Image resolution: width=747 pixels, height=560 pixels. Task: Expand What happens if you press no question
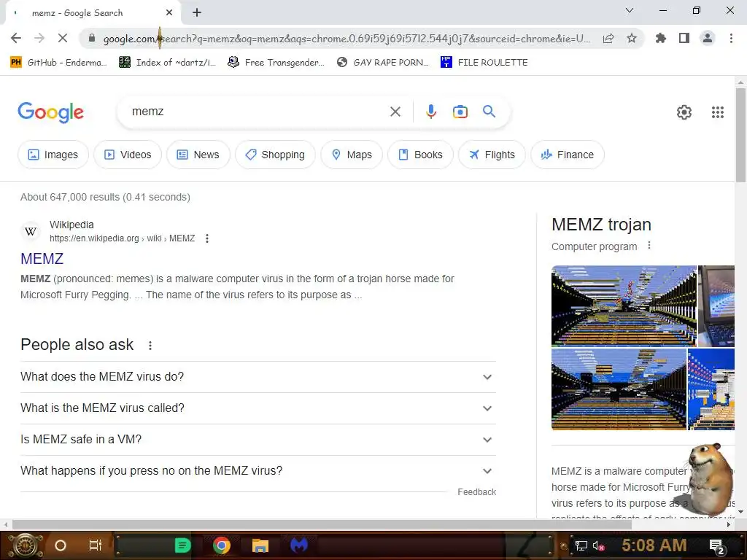pos(258,471)
